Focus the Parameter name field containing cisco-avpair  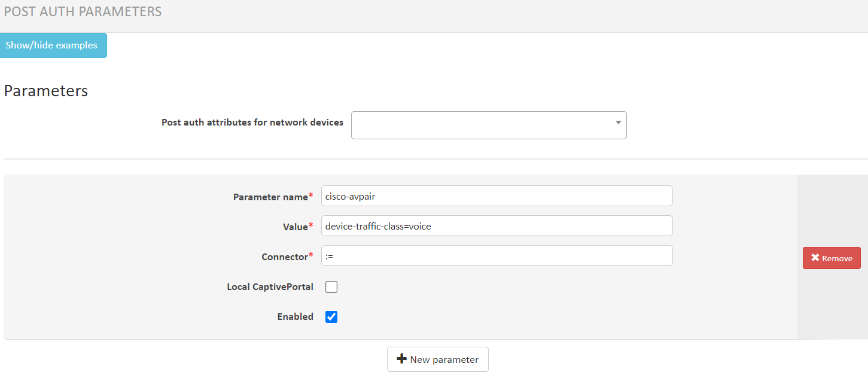coord(497,196)
